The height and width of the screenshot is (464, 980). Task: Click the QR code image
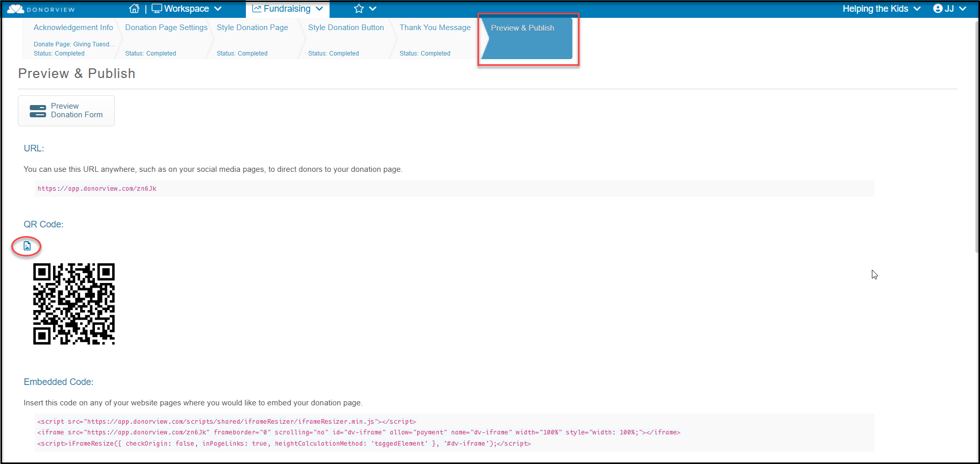[74, 304]
